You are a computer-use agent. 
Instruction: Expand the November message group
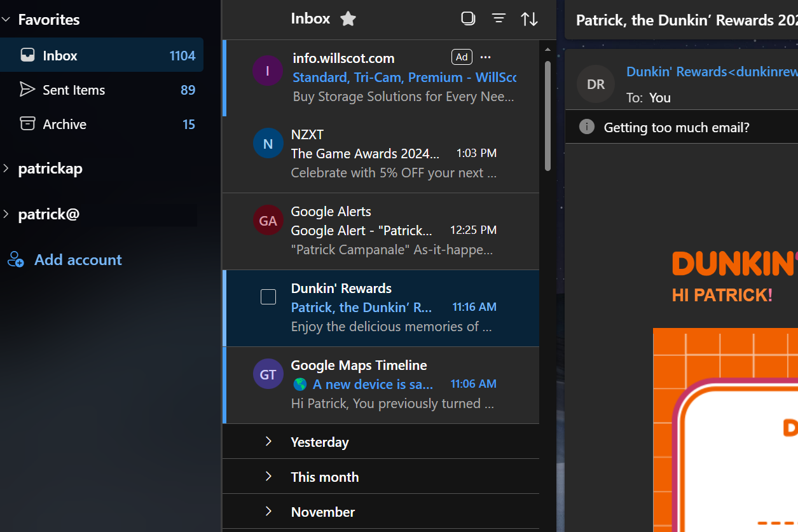coord(268,512)
